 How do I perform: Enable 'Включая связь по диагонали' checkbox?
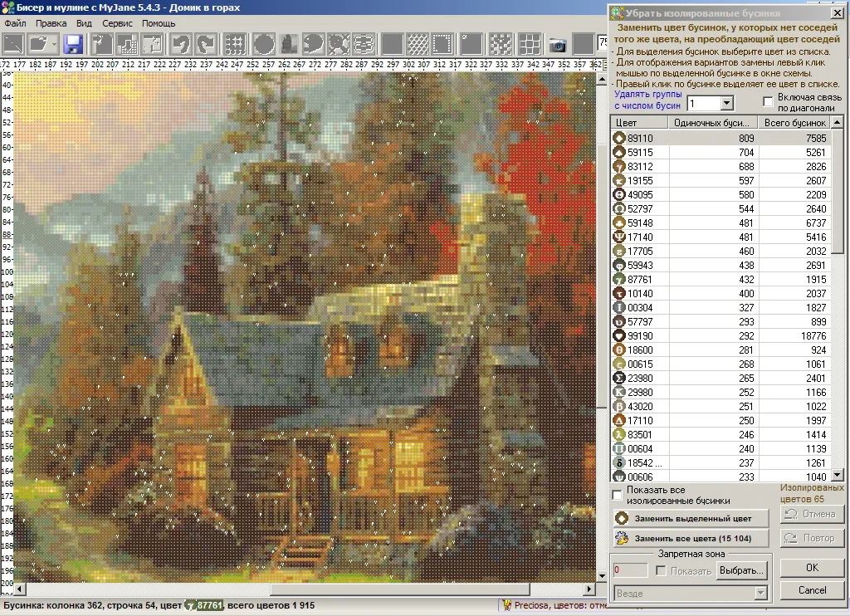click(768, 101)
